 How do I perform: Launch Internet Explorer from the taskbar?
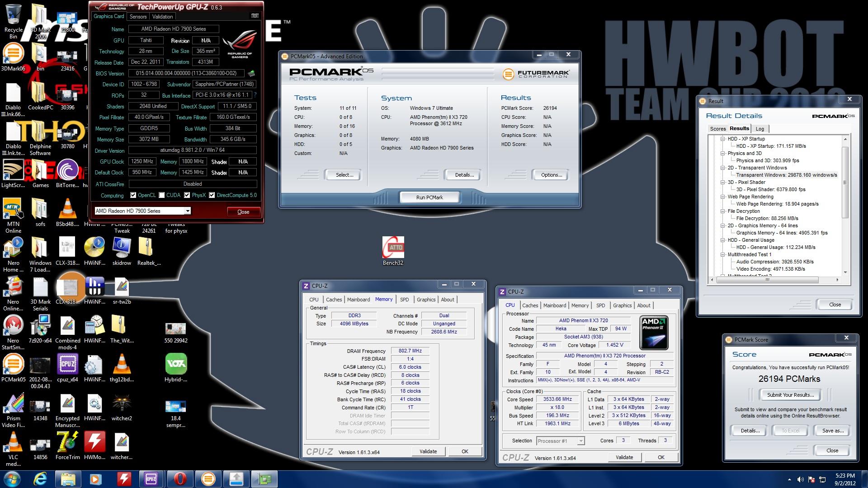point(41,479)
